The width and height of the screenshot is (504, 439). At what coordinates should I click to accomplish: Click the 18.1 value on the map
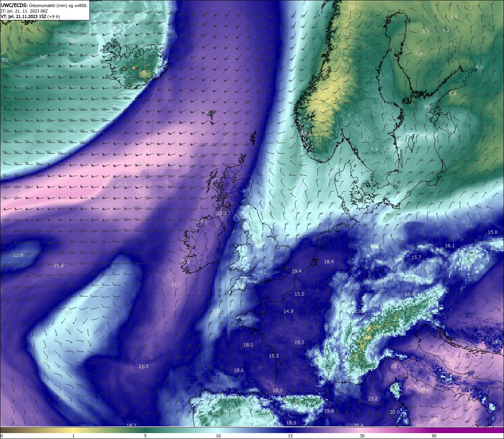[x=248, y=345]
